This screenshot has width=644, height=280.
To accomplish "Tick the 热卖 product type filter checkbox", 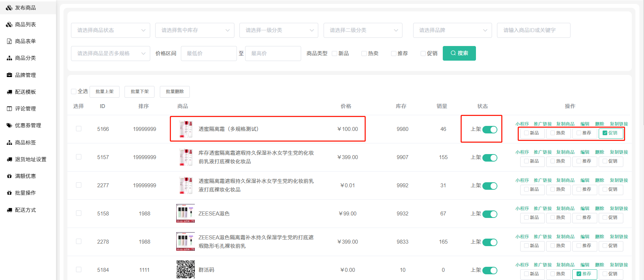I will pos(364,54).
